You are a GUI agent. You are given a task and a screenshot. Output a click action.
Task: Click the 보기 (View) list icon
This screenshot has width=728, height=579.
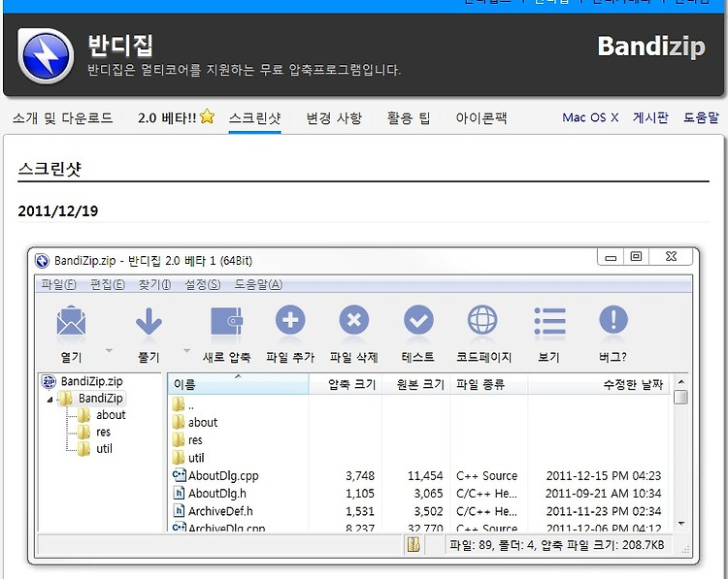[549, 321]
